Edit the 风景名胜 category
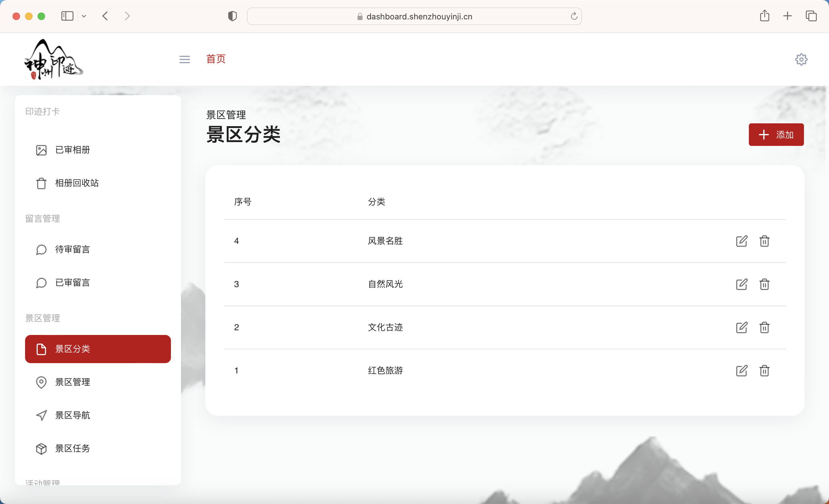Screen dimensions: 829x504 pyautogui.click(x=742, y=241)
